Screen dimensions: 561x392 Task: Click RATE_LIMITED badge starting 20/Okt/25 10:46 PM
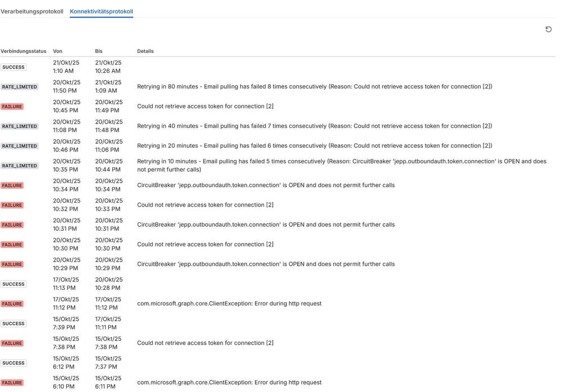(x=19, y=146)
